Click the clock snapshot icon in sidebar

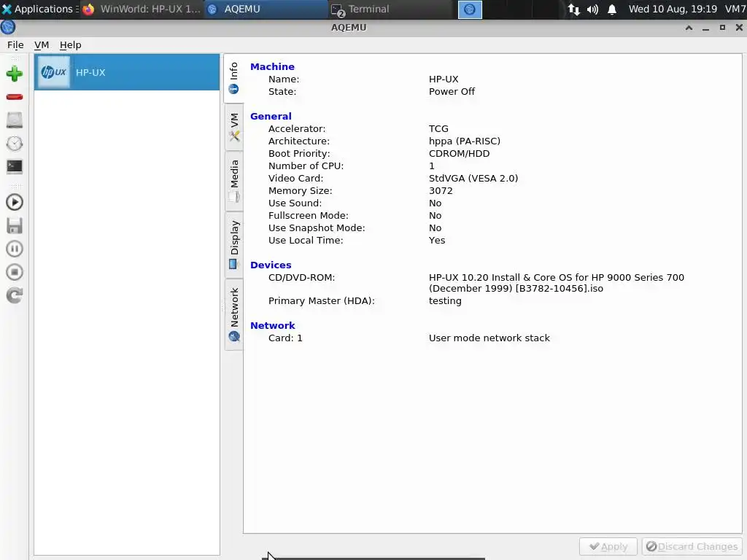point(15,144)
